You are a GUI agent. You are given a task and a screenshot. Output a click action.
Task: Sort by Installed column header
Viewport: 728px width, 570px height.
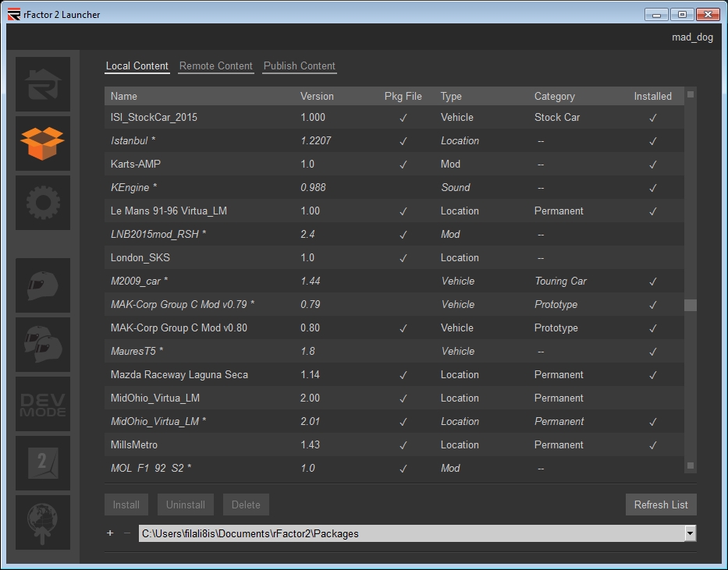653,96
